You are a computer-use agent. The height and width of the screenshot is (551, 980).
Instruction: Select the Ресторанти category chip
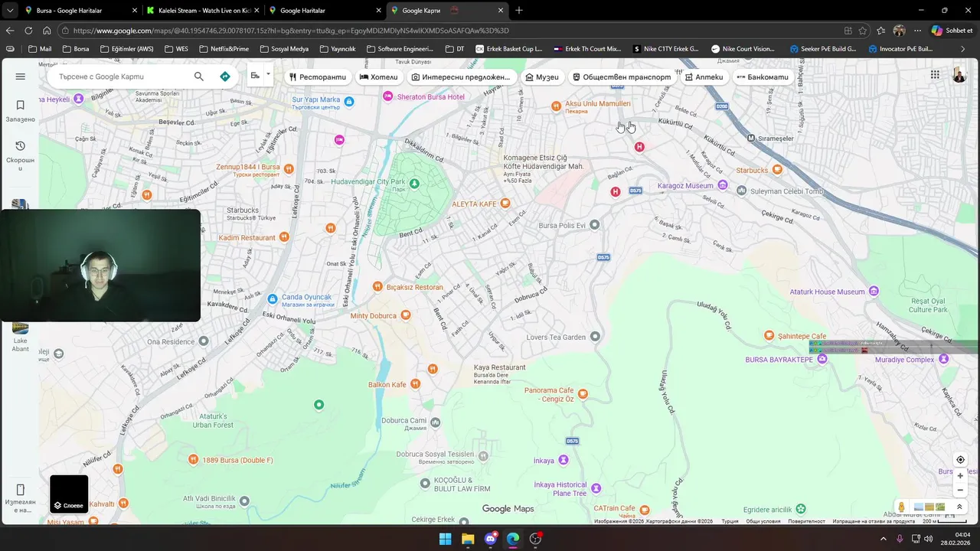318,77
